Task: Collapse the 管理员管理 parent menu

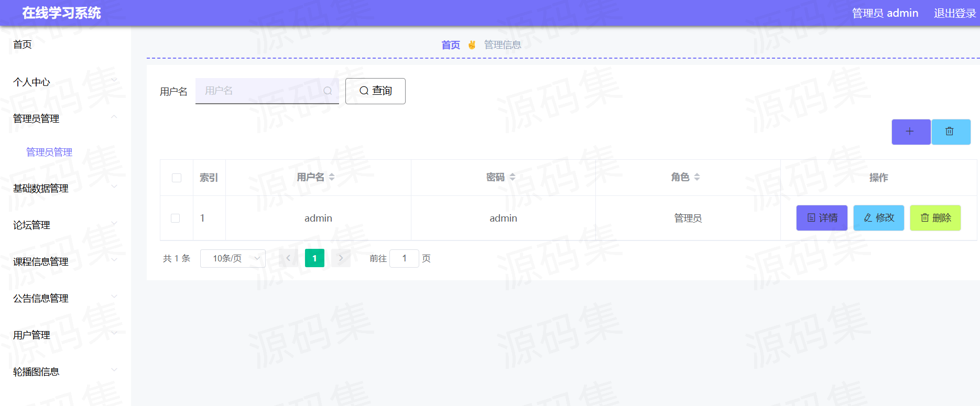Action: coord(66,118)
